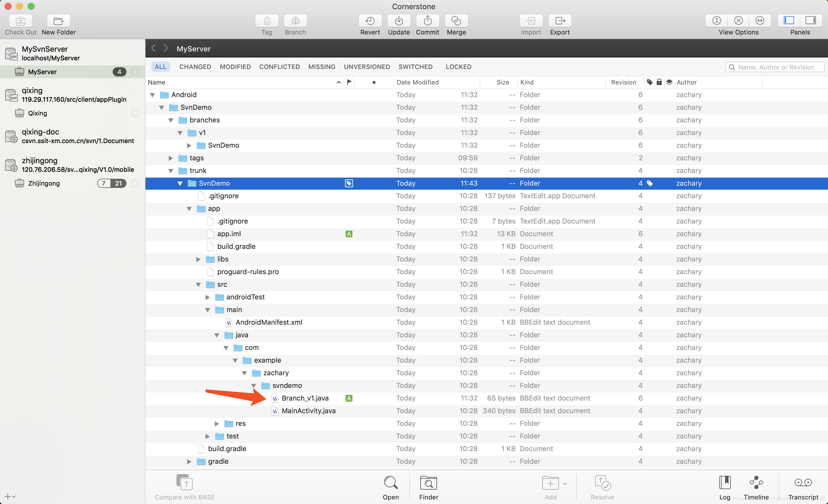The height and width of the screenshot is (504, 828).
Task: Go forward with the navigation chevron
Action: 166,48
